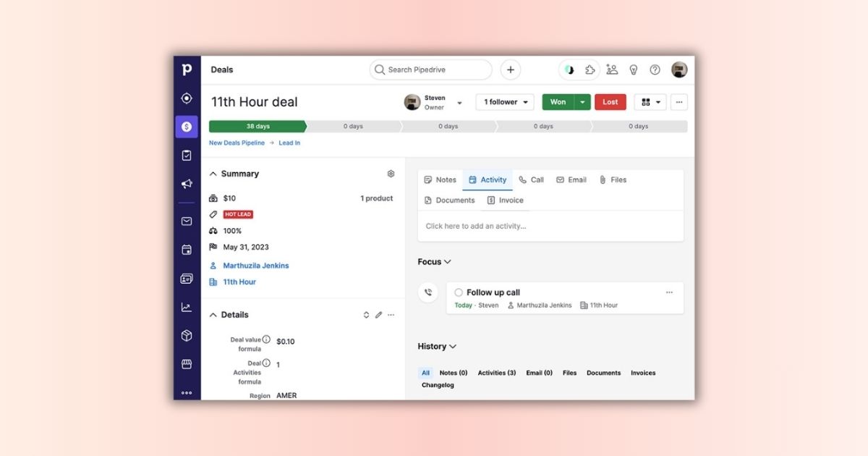Image resolution: width=868 pixels, height=456 pixels.
Task: Open the lightbulb sales assistant icon
Action: click(634, 69)
